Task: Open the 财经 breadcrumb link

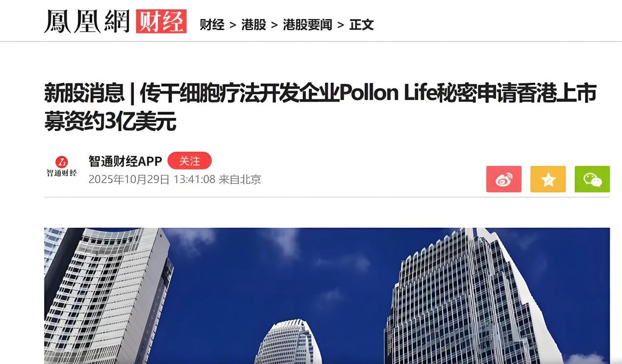Action: [x=212, y=25]
